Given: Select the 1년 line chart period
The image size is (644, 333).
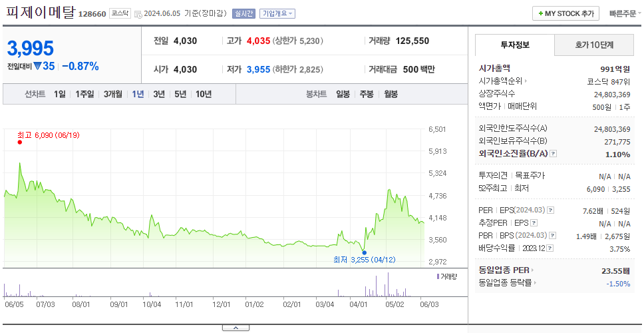Looking at the screenshot, I should pos(138,94).
